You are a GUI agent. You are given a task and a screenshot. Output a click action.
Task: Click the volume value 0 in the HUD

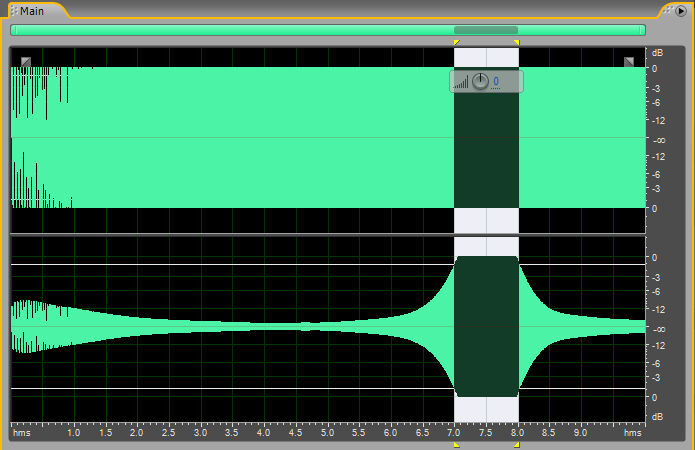click(496, 82)
